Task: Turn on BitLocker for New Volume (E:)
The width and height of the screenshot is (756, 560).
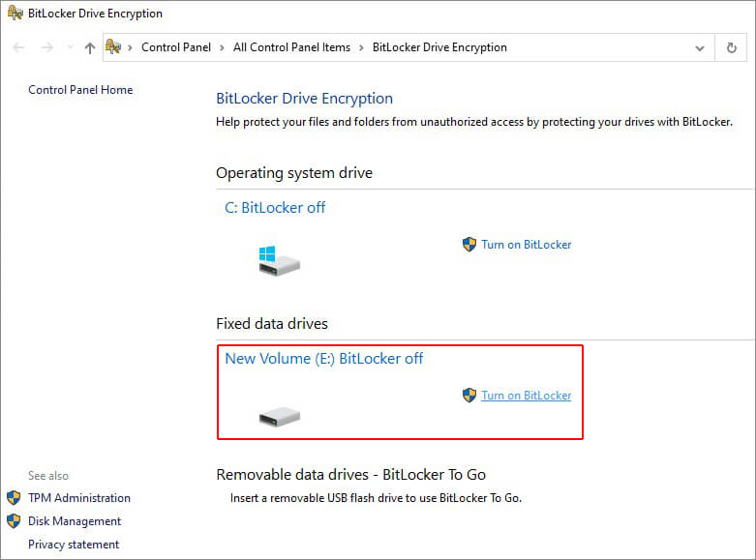Action: click(526, 396)
